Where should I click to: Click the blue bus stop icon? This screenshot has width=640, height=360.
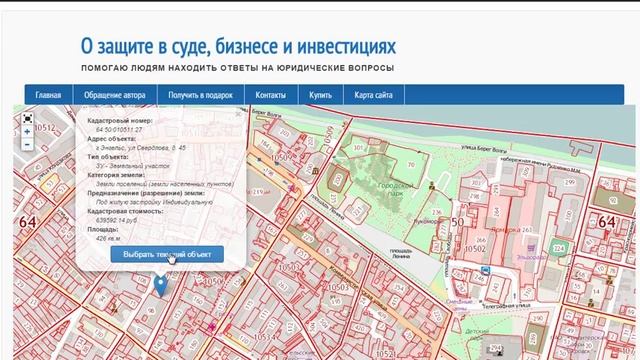tap(485, 270)
